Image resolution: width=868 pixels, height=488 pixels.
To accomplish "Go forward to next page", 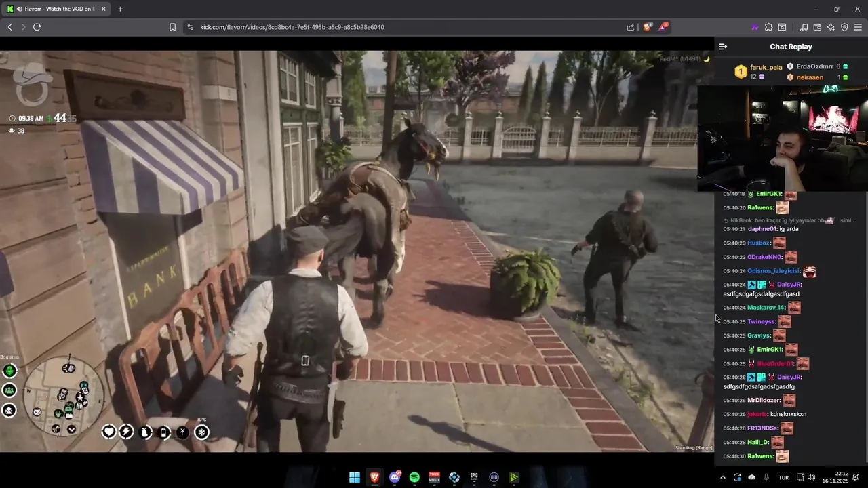I will pos(23,27).
